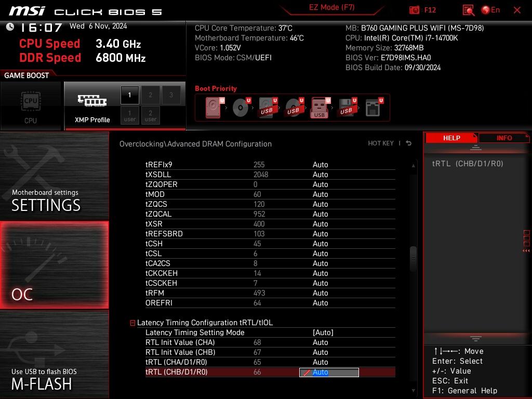
Task: Open the SETTINGS motherboard settings tile
Action: [54, 176]
